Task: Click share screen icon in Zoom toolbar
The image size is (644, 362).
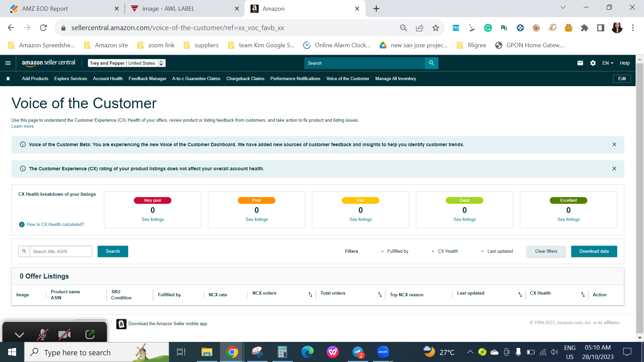Action: coord(90,335)
